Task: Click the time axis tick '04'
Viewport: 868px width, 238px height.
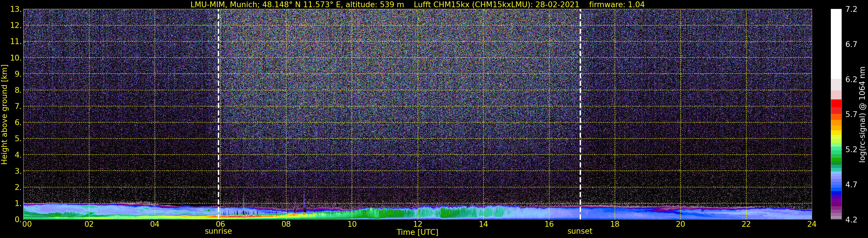Action: [154, 224]
